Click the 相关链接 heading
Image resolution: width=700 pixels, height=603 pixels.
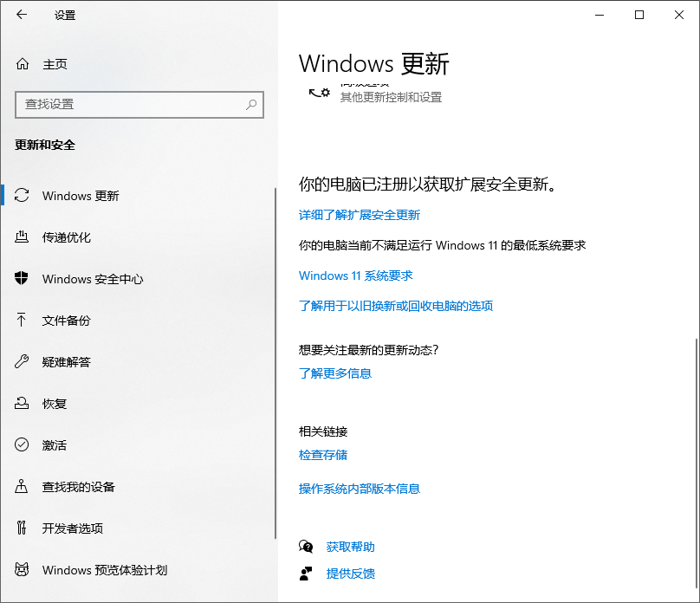point(323,431)
